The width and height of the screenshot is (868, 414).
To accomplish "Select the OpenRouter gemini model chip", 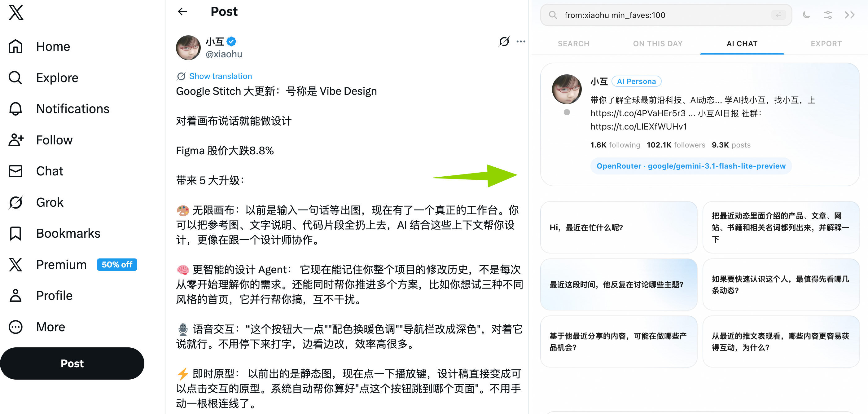I will pos(691,166).
